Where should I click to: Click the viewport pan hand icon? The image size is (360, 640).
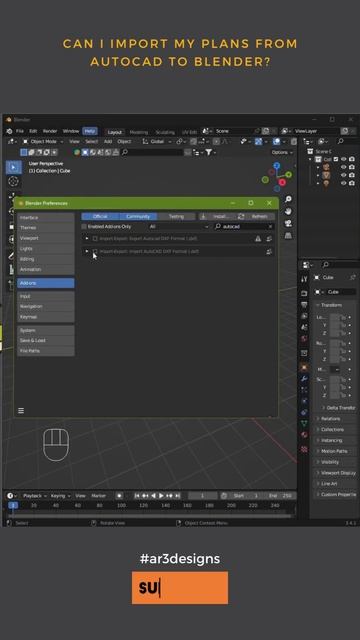288,211
